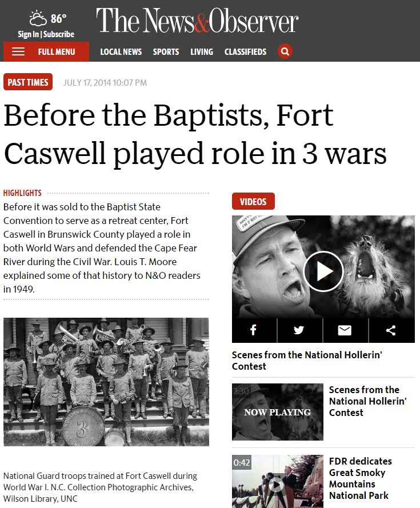Click the Videos section button
Image resolution: width=420 pixels, height=508 pixels.
(253, 202)
